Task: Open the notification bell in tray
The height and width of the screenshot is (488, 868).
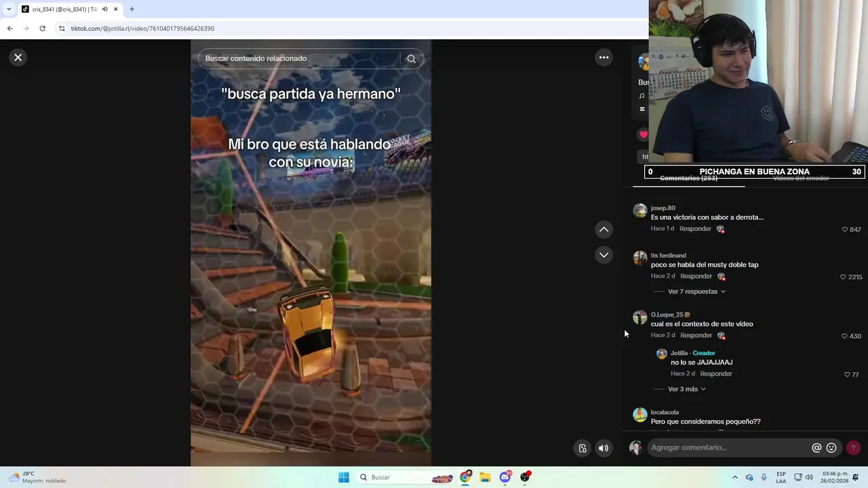Action: tap(856, 477)
